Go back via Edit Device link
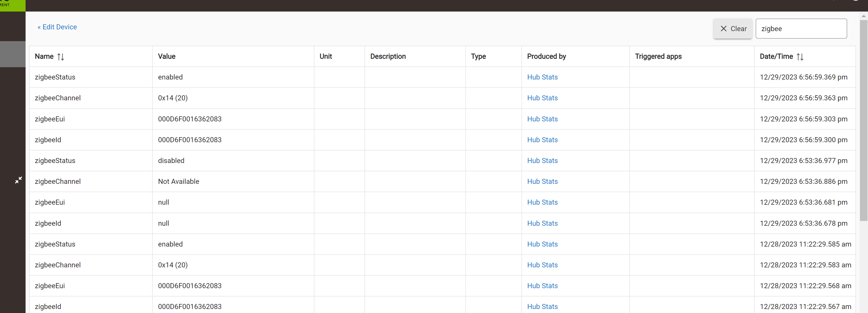Viewport: 868px width, 313px height. (57, 27)
